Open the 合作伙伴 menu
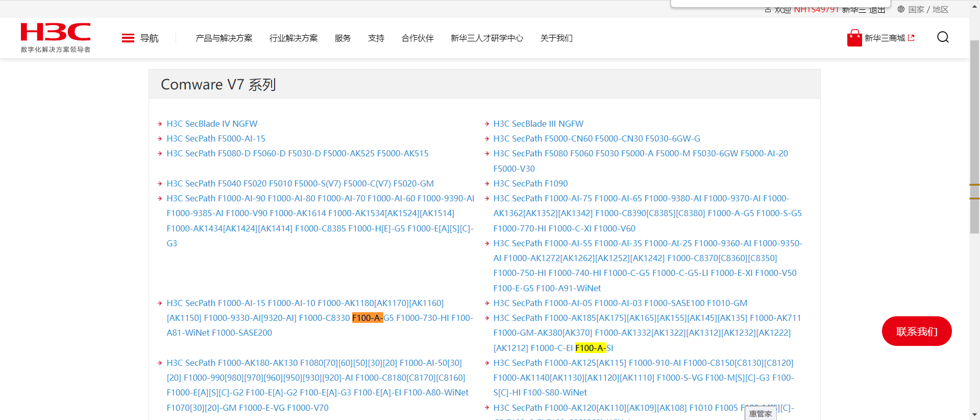The image size is (980, 420). [418, 38]
